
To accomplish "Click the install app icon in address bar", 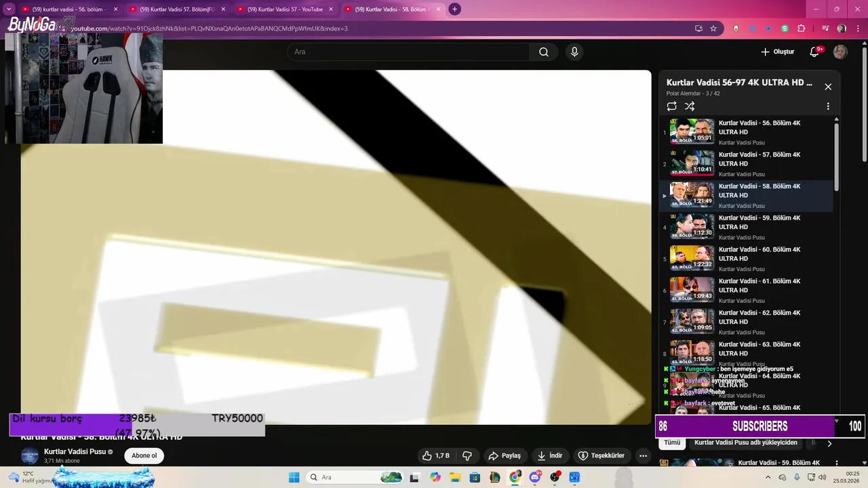I will [x=698, y=28].
